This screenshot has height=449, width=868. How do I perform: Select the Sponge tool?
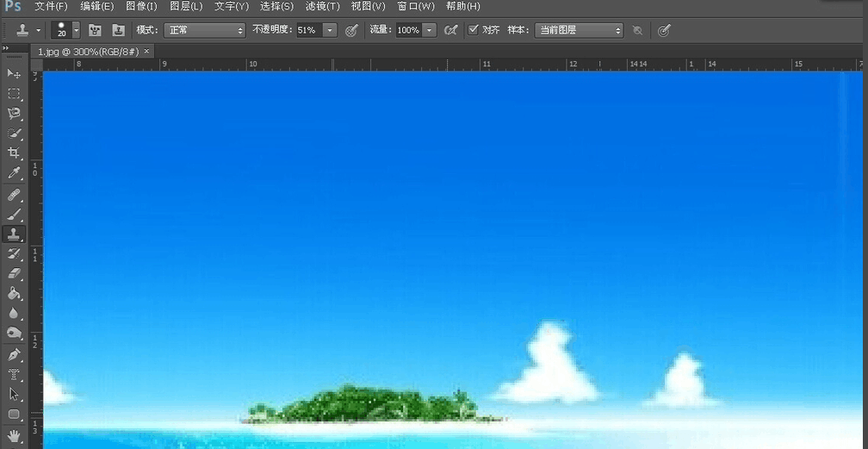coord(14,334)
